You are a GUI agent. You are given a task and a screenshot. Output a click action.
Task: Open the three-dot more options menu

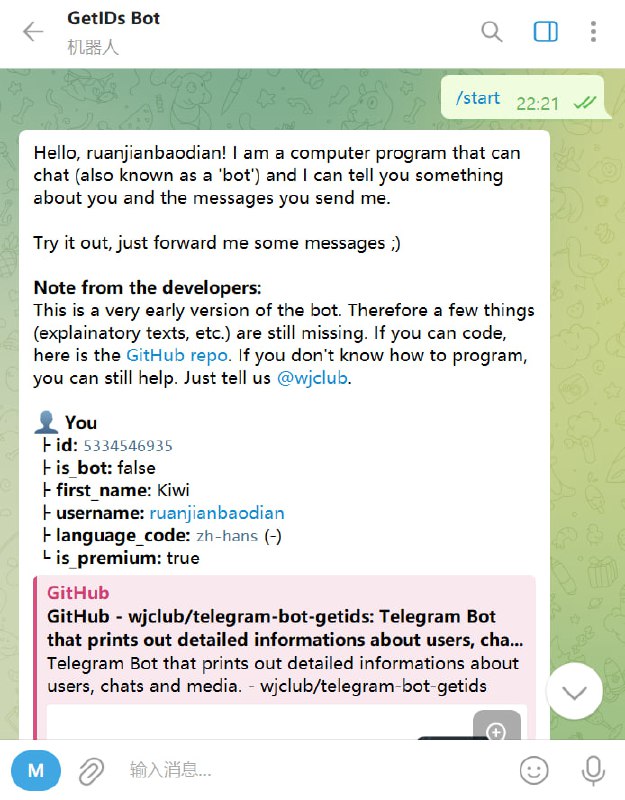593,32
